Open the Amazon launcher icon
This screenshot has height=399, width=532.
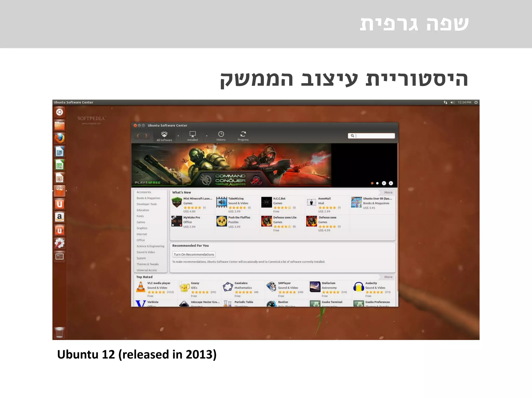[59, 217]
